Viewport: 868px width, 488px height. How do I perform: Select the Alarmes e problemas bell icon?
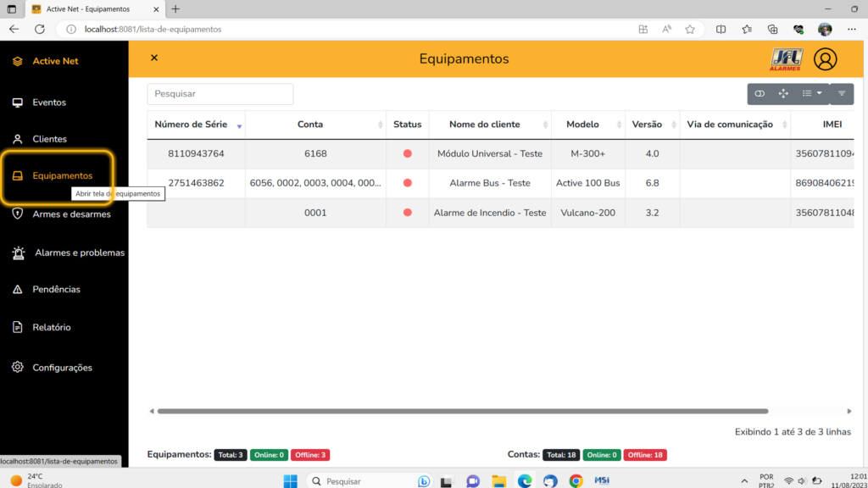click(x=18, y=252)
